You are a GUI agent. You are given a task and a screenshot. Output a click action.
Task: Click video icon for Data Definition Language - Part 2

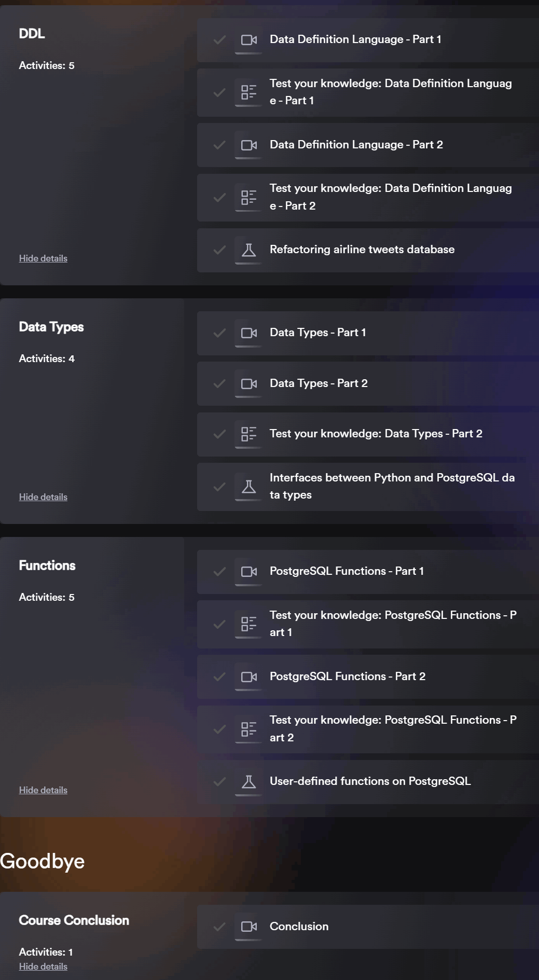pos(249,145)
